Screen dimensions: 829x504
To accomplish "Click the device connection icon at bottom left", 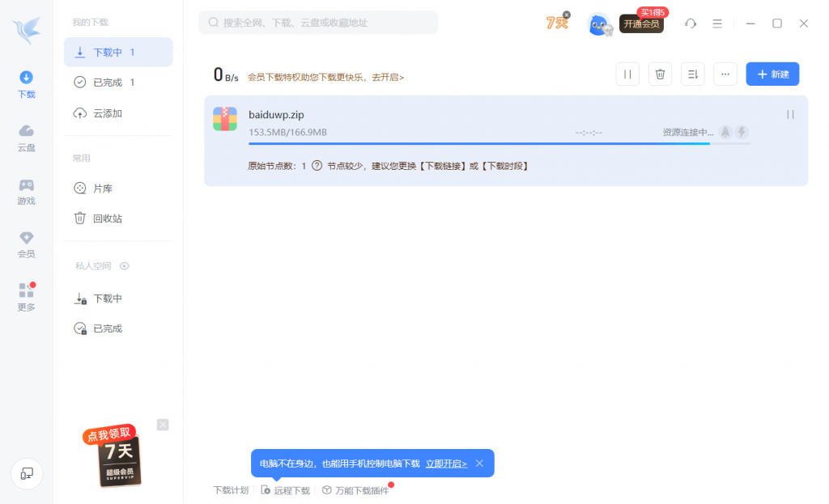I will tap(27, 474).
